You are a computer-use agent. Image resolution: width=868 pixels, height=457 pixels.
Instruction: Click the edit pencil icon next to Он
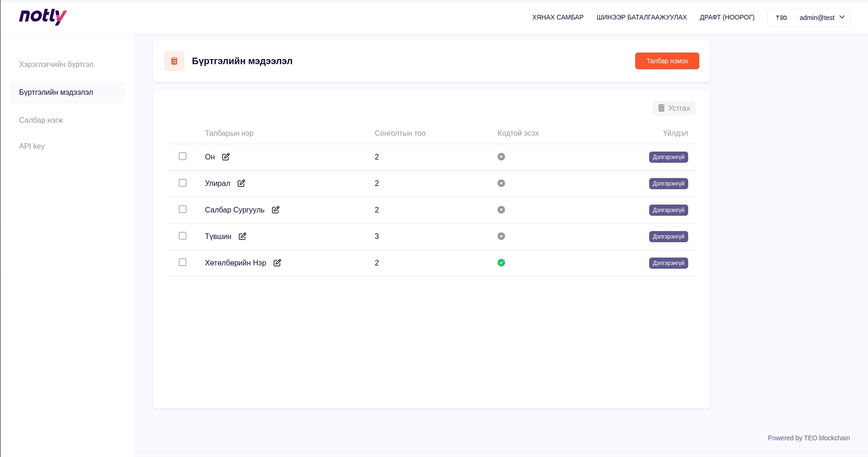point(226,157)
